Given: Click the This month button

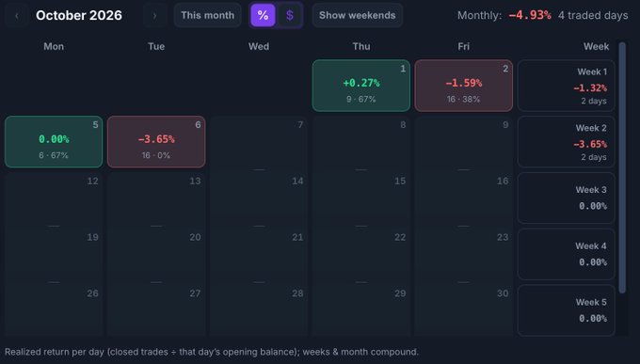Looking at the screenshot, I should (x=207, y=15).
